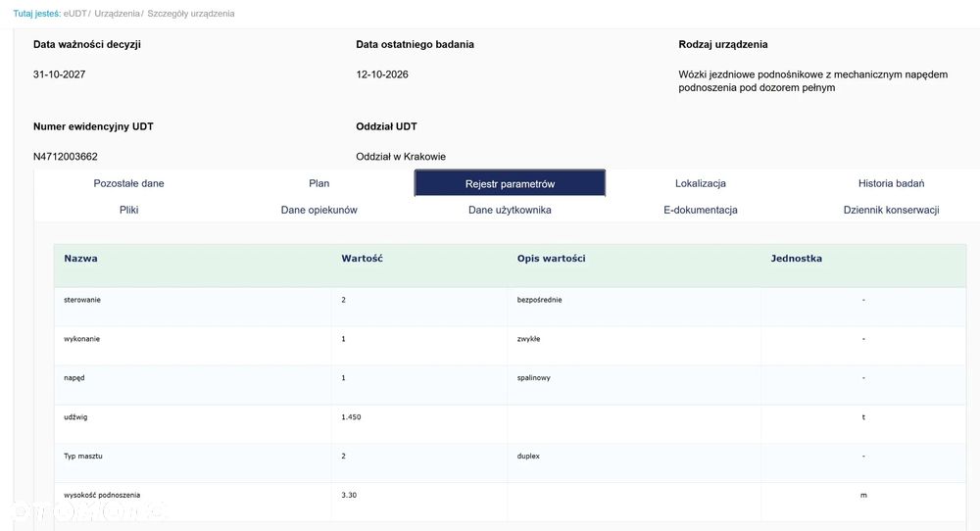Click the zwykłe value description
The height and width of the screenshot is (531, 980).
pos(529,339)
